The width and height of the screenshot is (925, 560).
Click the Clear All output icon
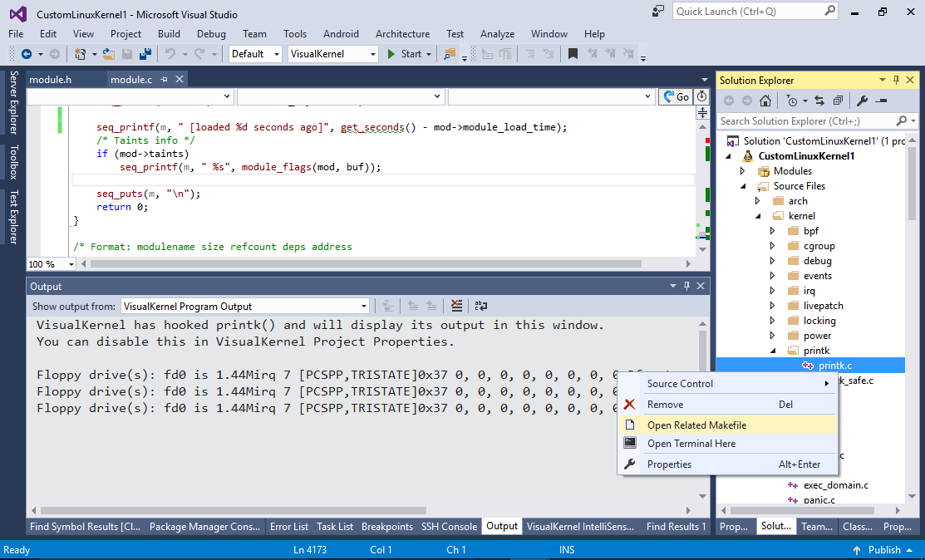(456, 306)
